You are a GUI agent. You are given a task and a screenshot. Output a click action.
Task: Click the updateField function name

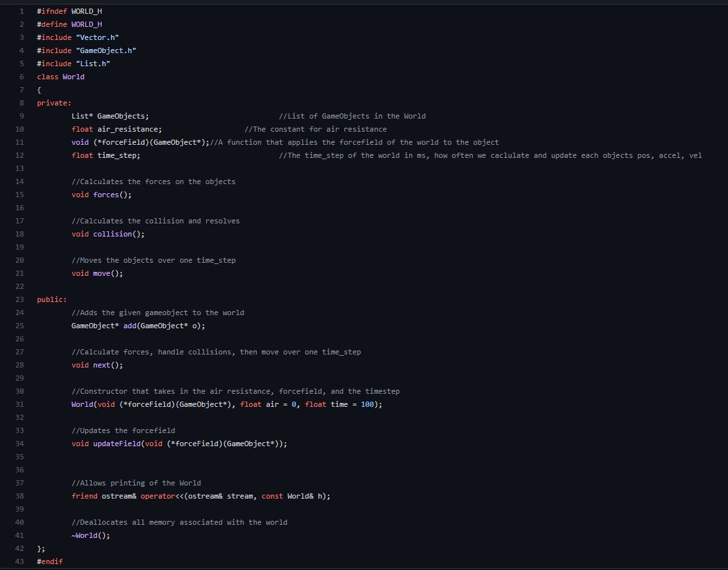tap(117, 444)
